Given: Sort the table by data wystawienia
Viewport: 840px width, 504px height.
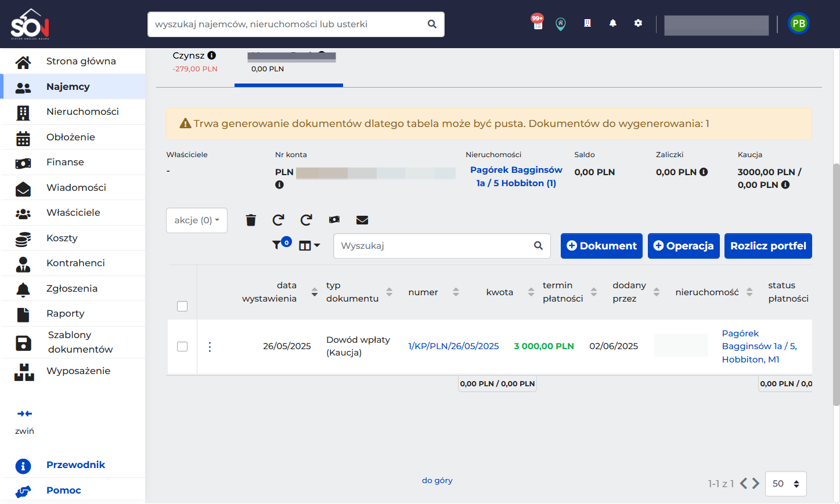Looking at the screenshot, I should pyautogui.click(x=315, y=292).
